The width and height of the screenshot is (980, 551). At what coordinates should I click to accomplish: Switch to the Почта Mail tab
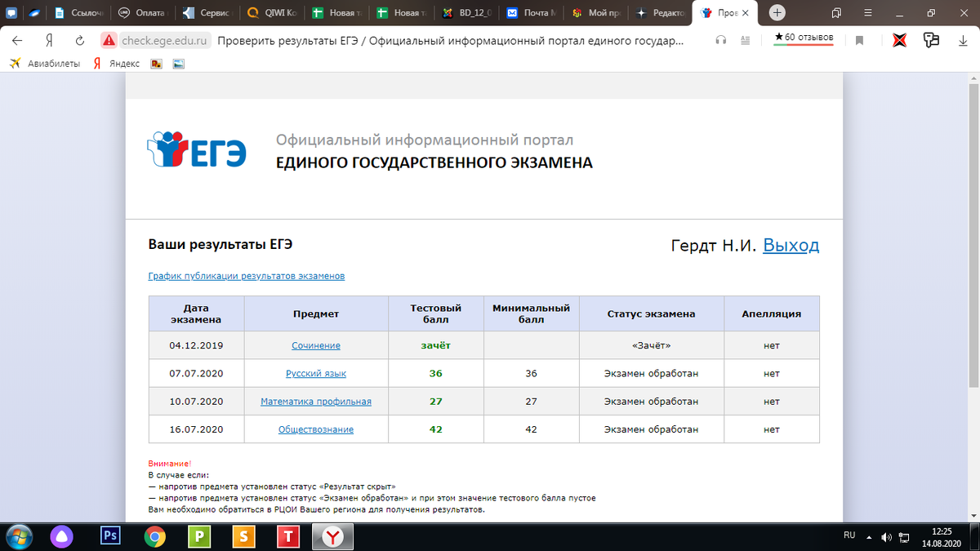coord(535,13)
